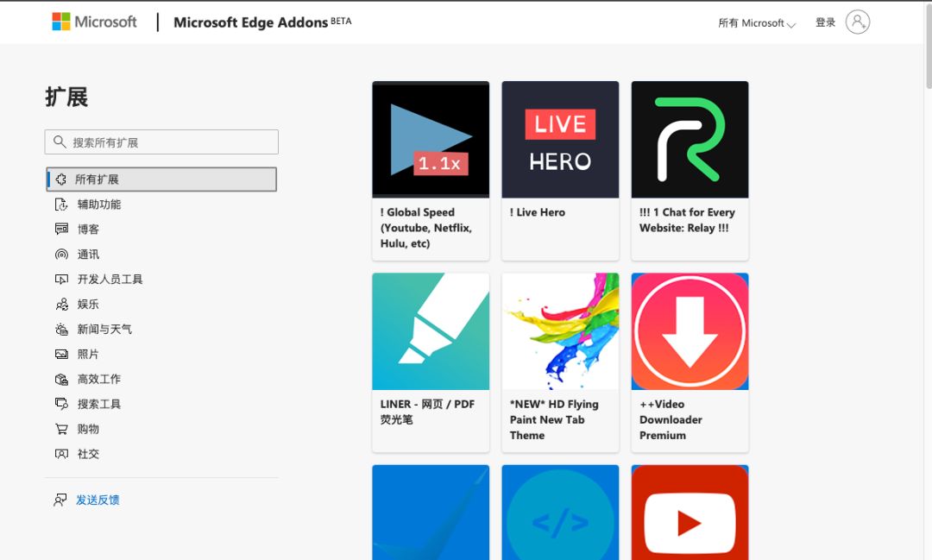The image size is (932, 560).
Task: Click the social icon beside 社交
Action: 61,454
